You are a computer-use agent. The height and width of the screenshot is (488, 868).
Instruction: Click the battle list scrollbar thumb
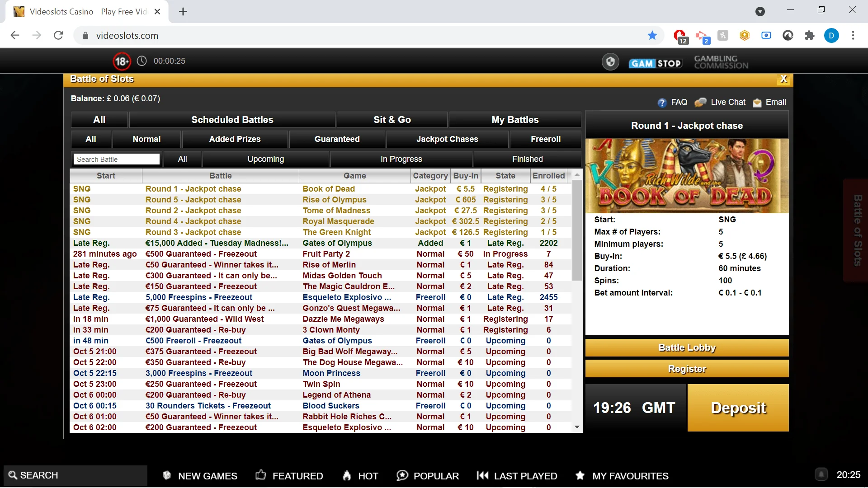tap(577, 230)
